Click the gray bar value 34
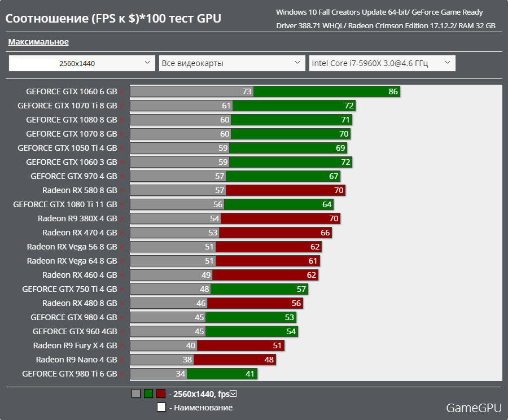The width and height of the screenshot is (508, 420). [x=181, y=374]
